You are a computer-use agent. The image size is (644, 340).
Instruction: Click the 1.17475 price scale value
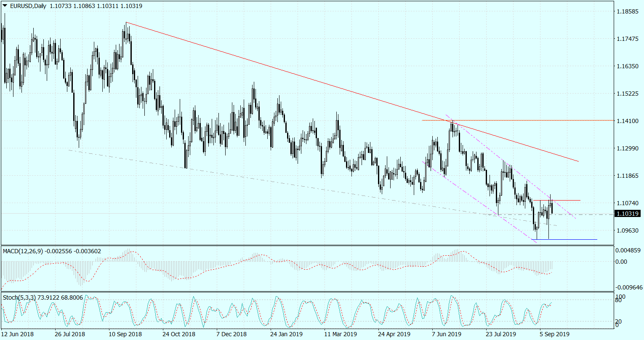627,39
